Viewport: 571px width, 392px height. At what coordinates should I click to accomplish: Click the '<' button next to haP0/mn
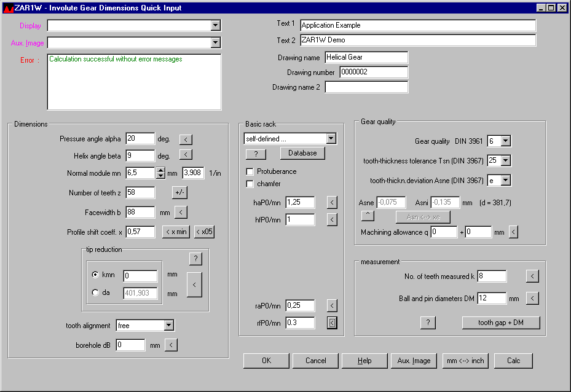click(x=332, y=202)
